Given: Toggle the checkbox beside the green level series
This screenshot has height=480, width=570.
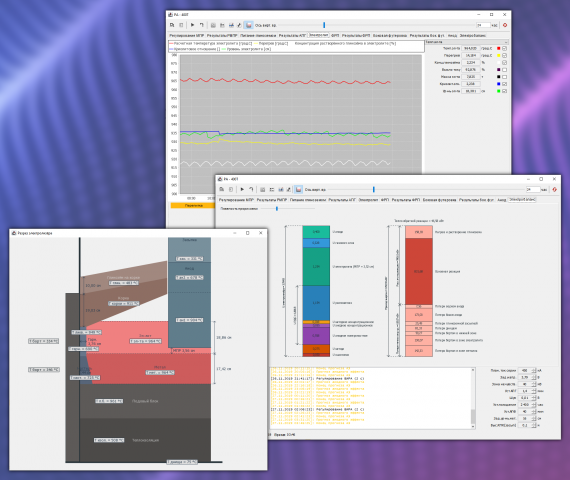Looking at the screenshot, I should tap(504, 91).
